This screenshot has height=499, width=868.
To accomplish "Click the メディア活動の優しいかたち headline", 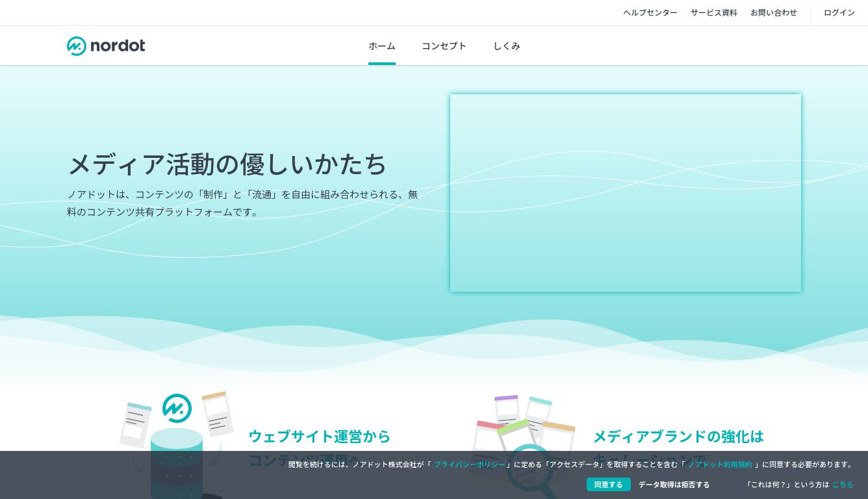I will click(227, 164).
